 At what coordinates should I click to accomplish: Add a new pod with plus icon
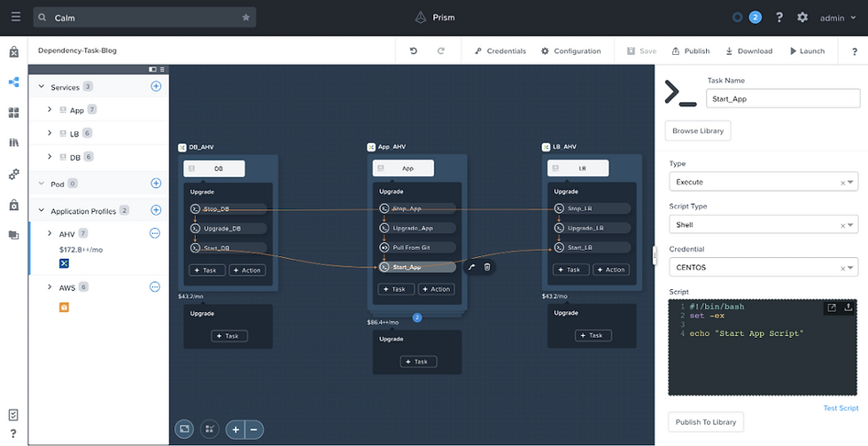coord(156,183)
